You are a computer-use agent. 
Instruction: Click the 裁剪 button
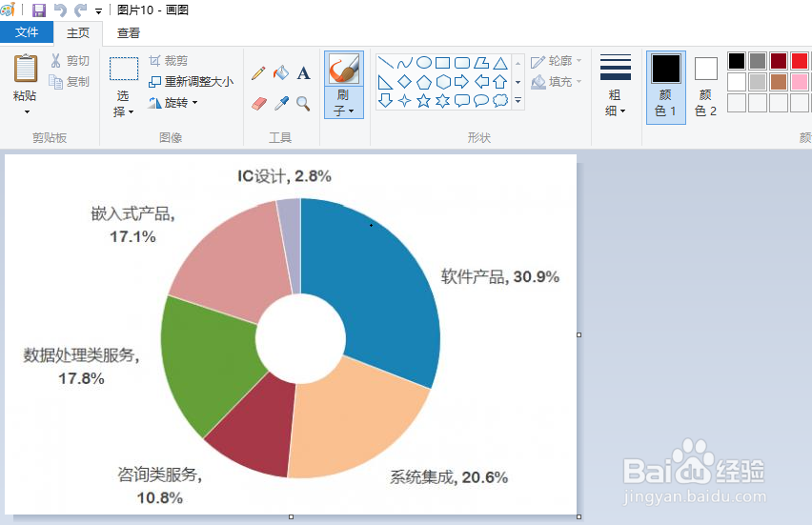pos(169,61)
